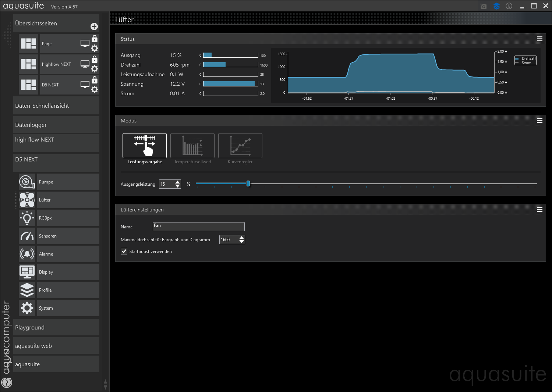
Task: Open the Playground section
Action: pos(56,327)
